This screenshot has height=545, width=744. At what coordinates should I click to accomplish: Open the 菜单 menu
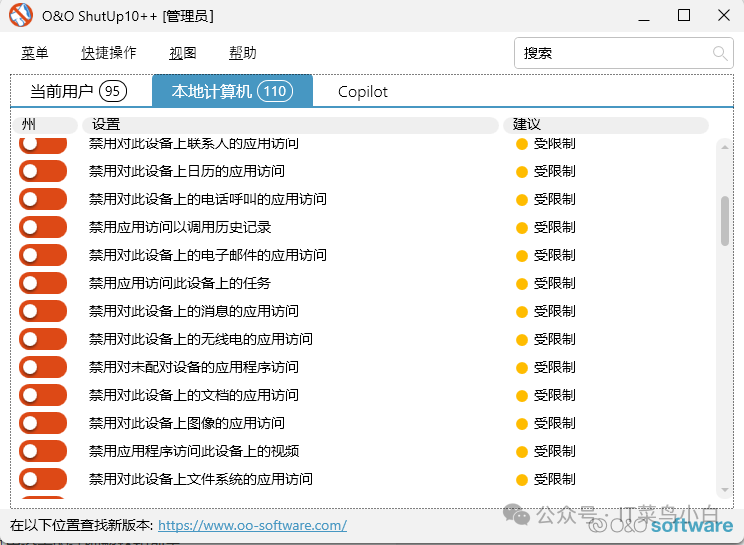point(35,53)
